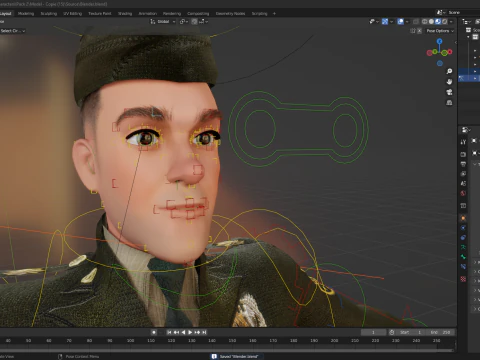Switch to the Sculpting workspace tab

coord(49,13)
